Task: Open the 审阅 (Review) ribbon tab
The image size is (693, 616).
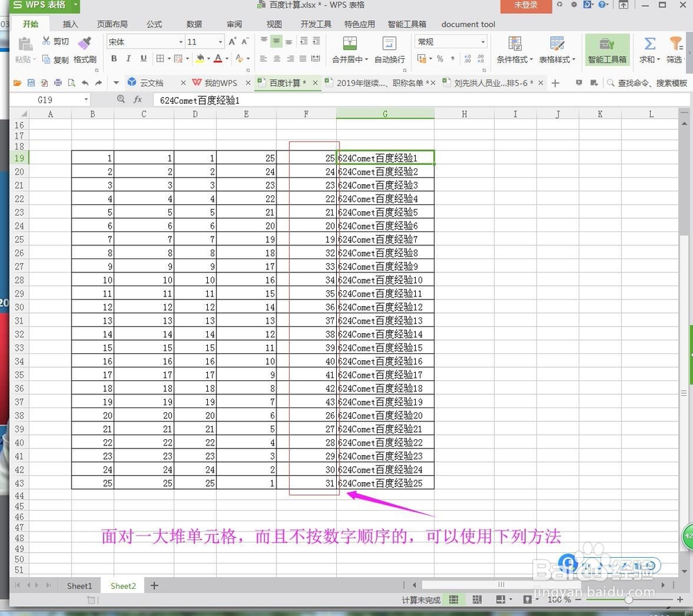Action: point(234,24)
